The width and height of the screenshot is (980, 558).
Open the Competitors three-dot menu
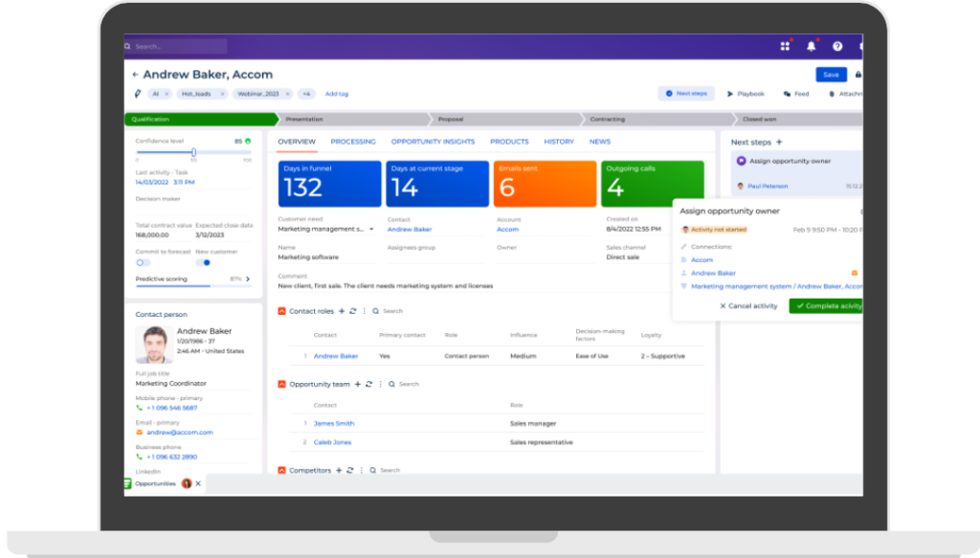point(362,471)
